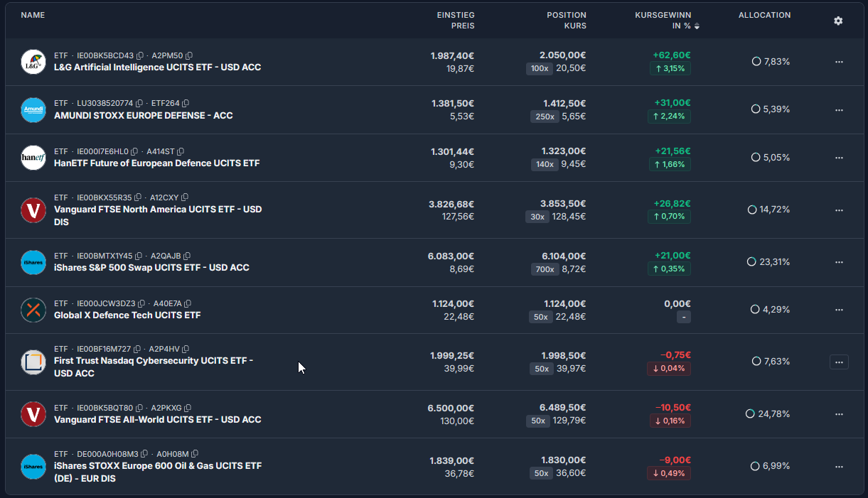Open AMUNDI STOXX EUROPE DEFENSE - ACC
The width and height of the screenshot is (868, 498).
(x=143, y=116)
